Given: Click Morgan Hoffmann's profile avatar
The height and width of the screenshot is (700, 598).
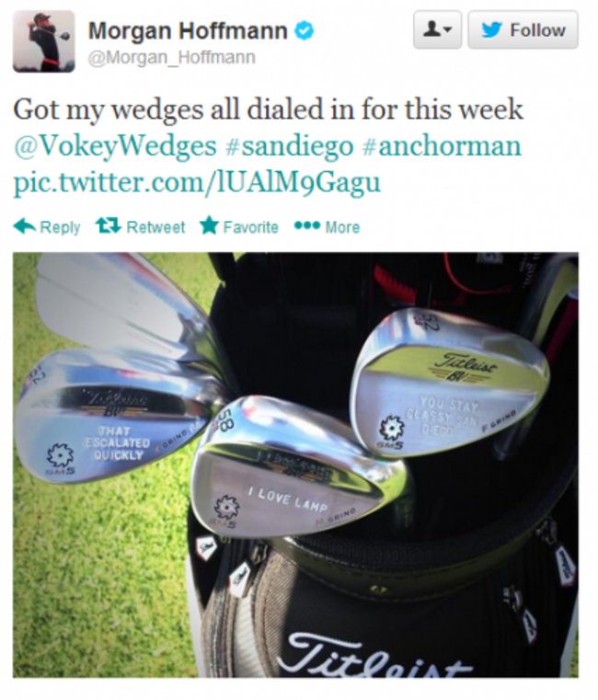Looking at the screenshot, I should [44, 41].
